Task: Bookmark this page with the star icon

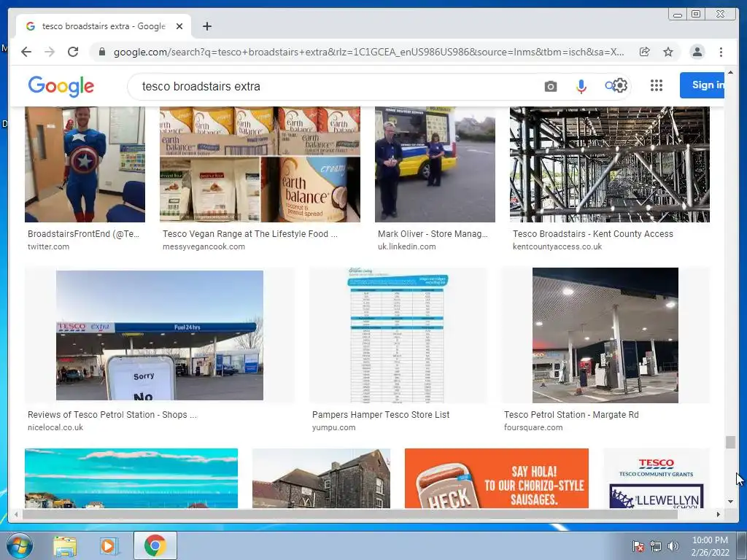Action: 668,52
